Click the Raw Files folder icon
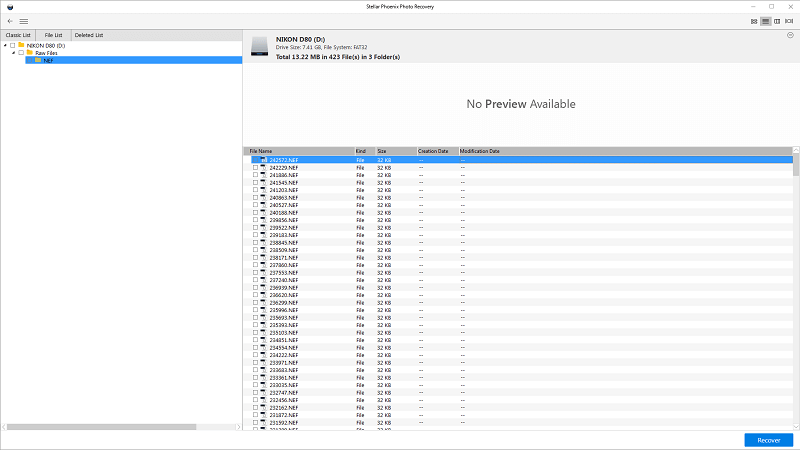Viewport: 800px width, 450px height. pos(30,53)
